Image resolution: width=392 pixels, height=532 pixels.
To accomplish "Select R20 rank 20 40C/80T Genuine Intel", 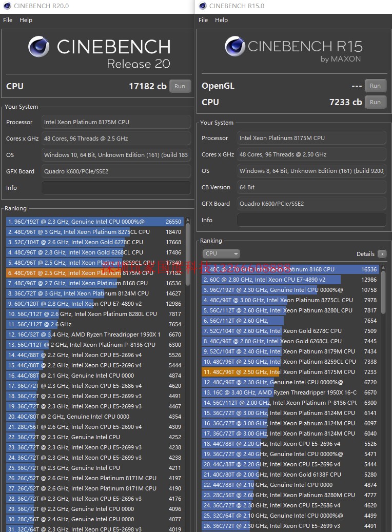I will click(x=95, y=416).
